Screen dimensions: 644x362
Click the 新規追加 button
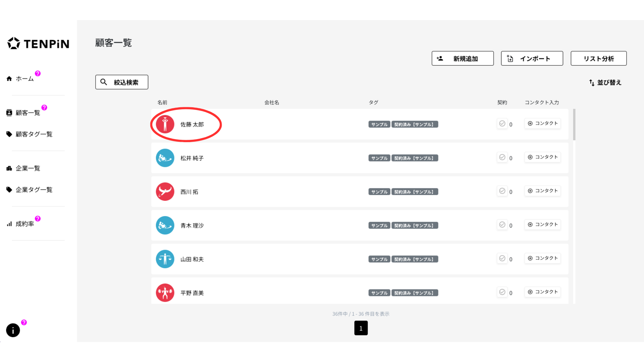coord(463,59)
